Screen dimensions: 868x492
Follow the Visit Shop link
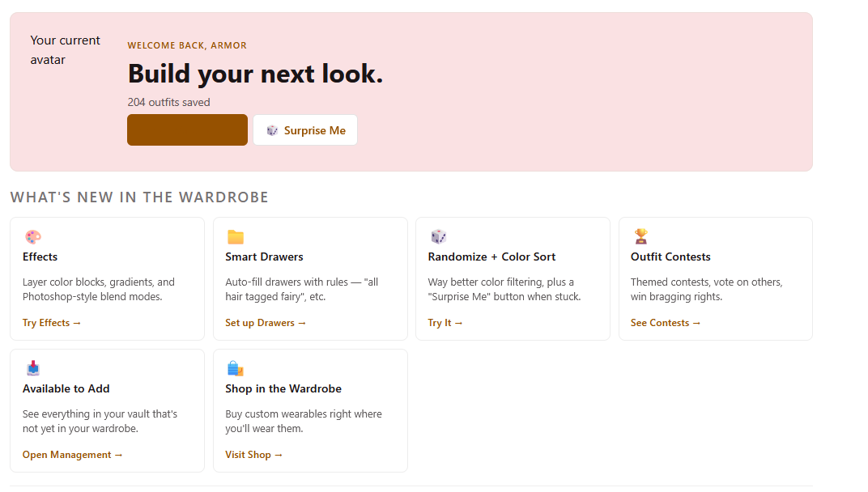tap(254, 455)
